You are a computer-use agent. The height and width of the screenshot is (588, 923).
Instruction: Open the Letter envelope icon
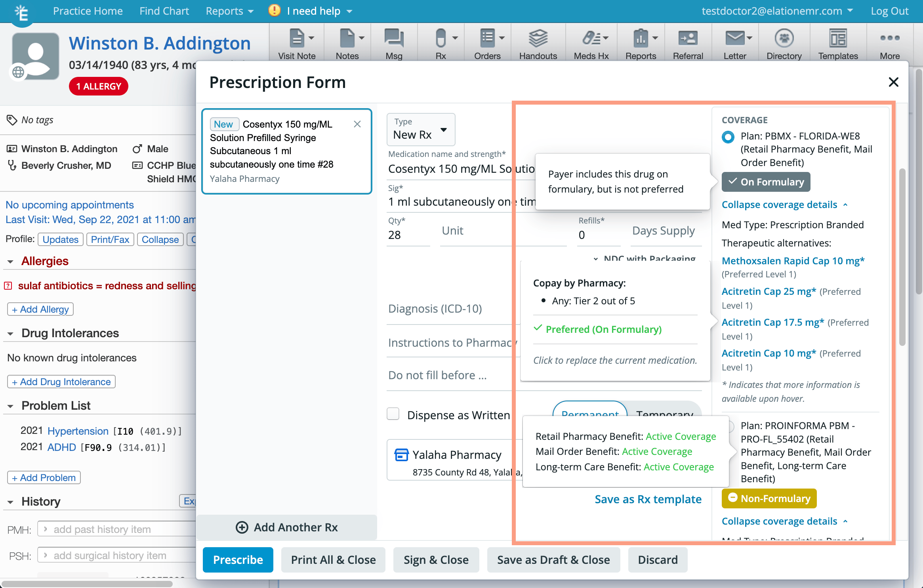[x=735, y=38]
